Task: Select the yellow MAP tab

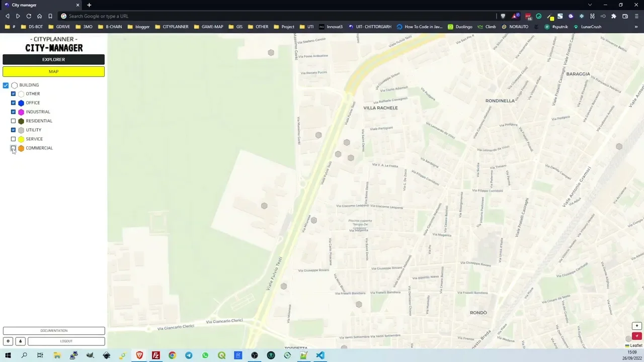Action: [x=53, y=71]
